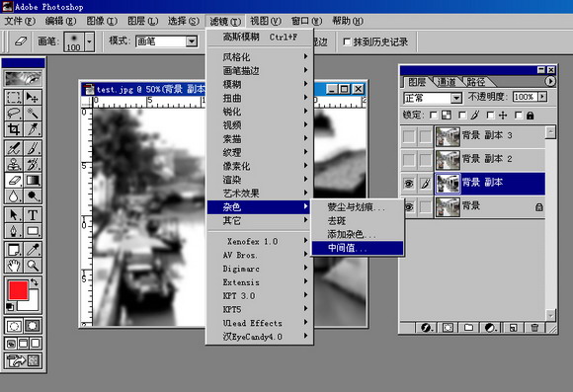Delete layer trash icon
573x392 pixels.
[534, 328]
